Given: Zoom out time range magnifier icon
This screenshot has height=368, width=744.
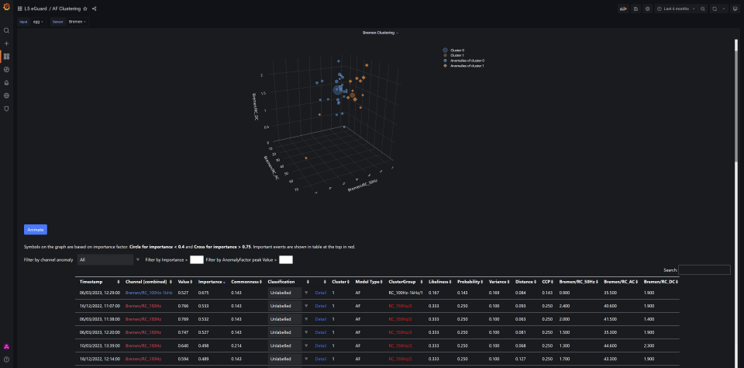Looking at the screenshot, I should point(703,9).
